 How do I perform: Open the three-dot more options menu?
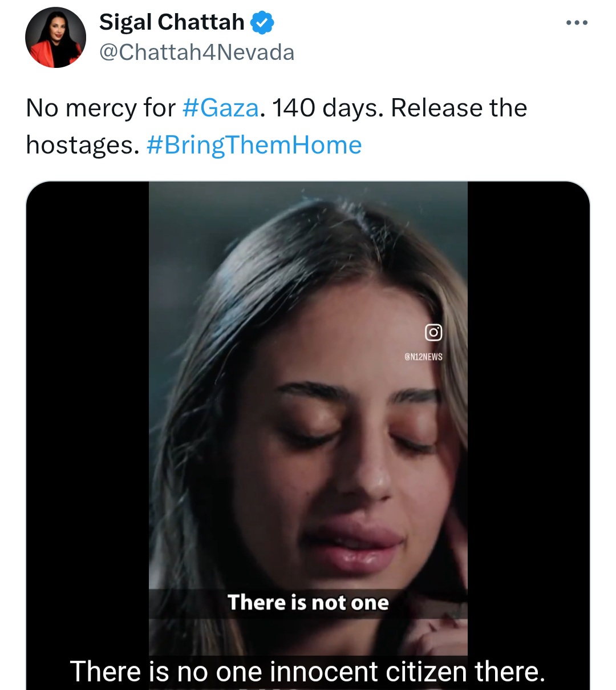577,23
